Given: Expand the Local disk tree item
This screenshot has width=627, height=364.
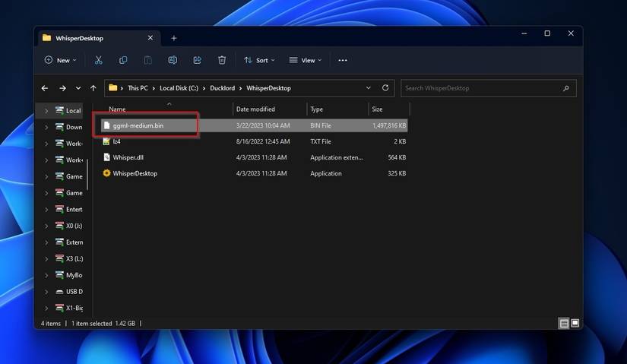Looking at the screenshot, I should (46, 111).
